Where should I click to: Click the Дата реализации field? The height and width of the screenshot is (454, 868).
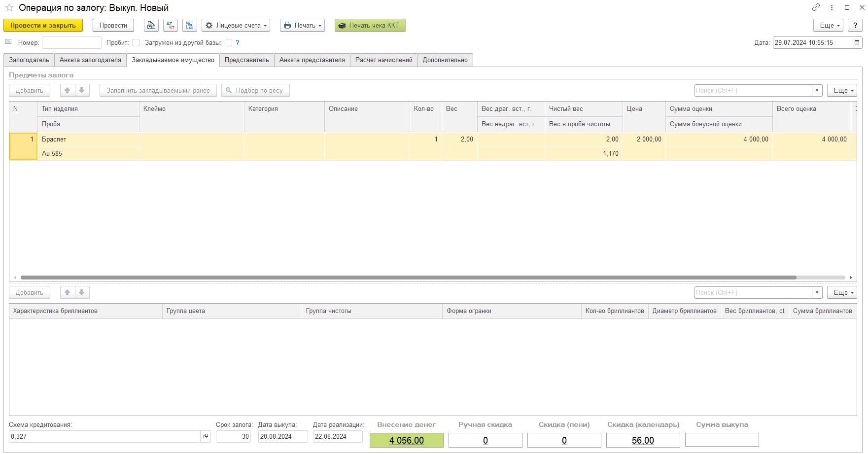[x=338, y=436]
